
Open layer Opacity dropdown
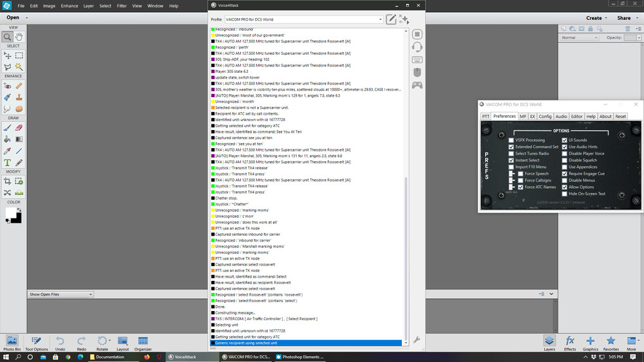(x=639, y=37)
